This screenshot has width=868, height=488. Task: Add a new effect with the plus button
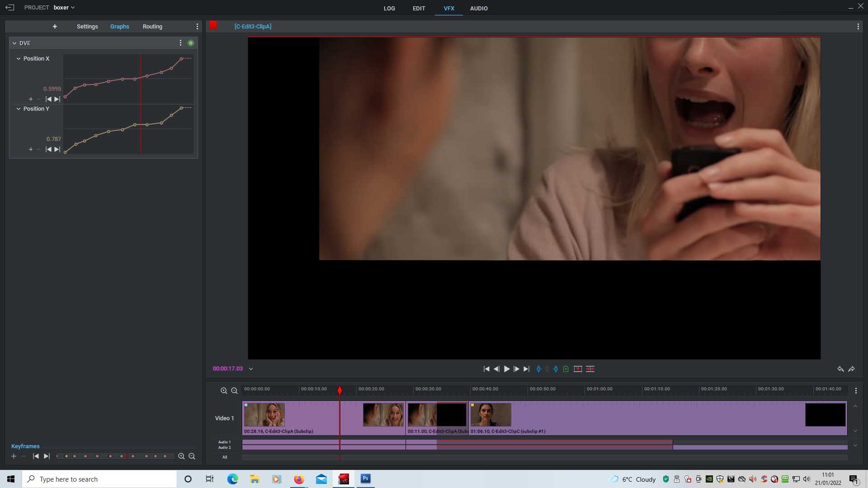[x=55, y=27]
